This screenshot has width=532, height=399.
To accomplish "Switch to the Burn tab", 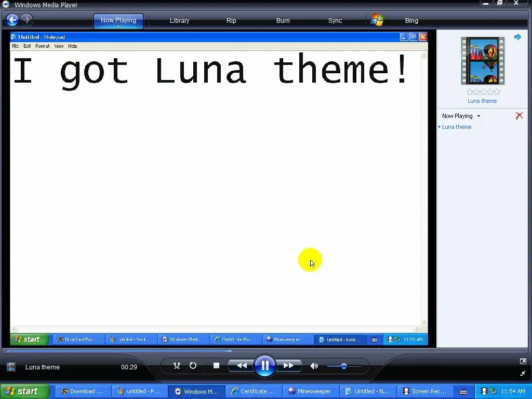I will 283,21.
